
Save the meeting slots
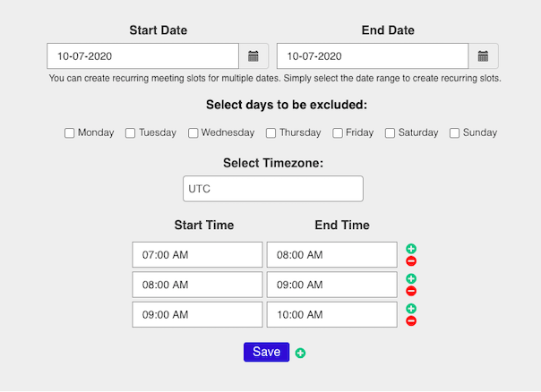(266, 352)
